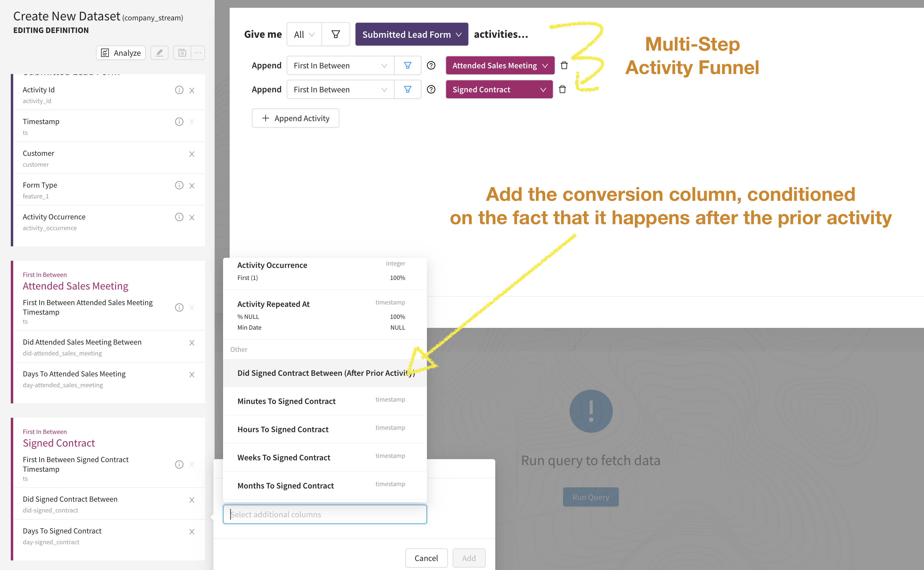This screenshot has width=924, height=570.
Task: Click the Select additional columns field
Action: click(x=325, y=514)
